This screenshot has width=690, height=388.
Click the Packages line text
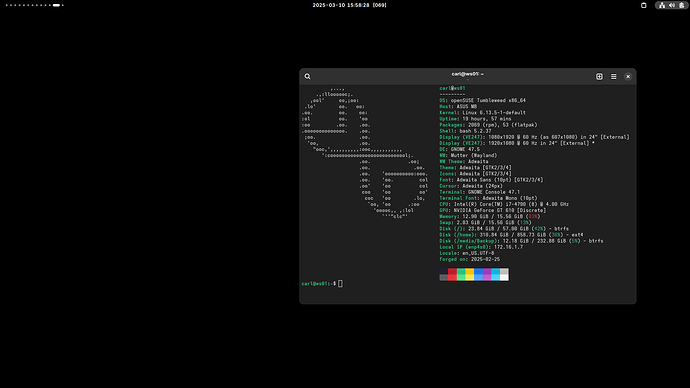click(488, 125)
